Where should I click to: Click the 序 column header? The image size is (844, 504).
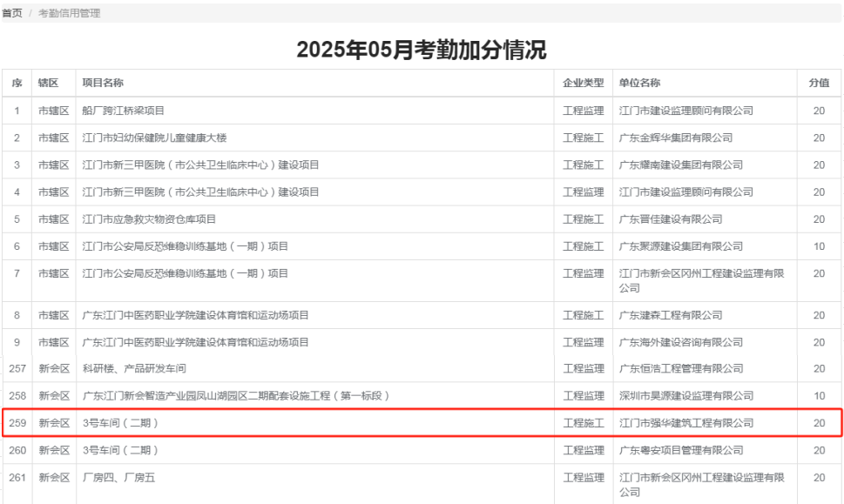pyautogui.click(x=17, y=83)
